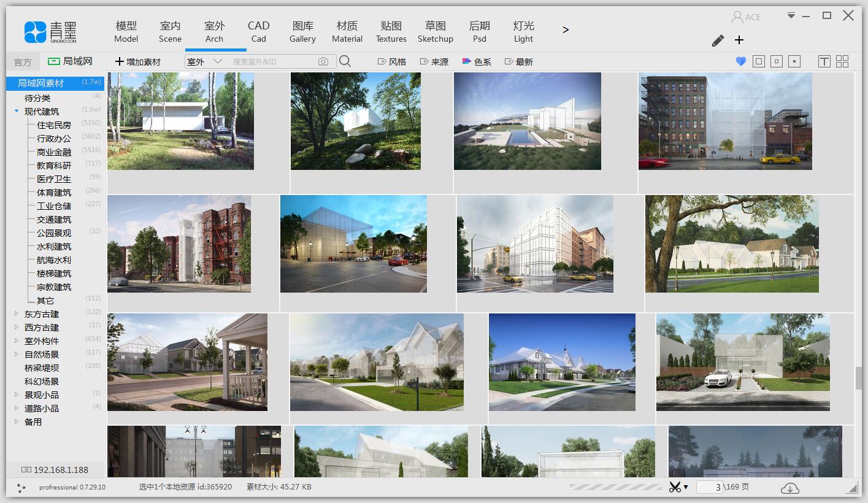Click the 来源 source filter tag

click(x=434, y=62)
